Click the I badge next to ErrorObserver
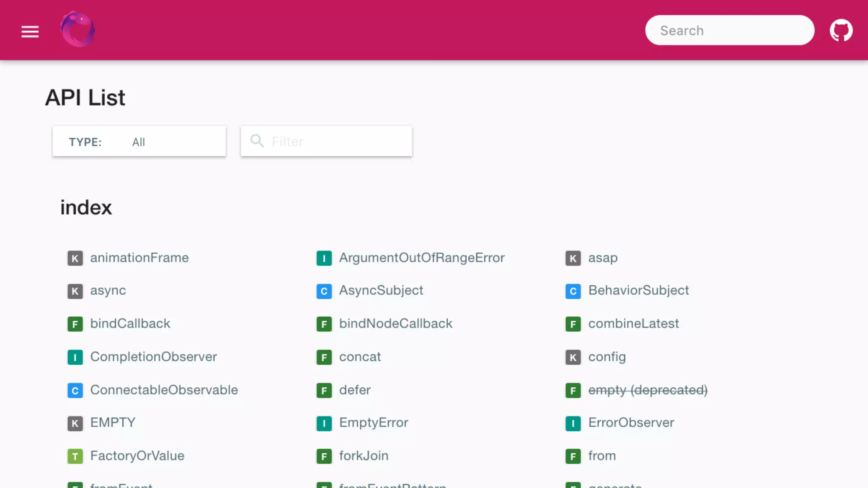Viewport: 868px width, 488px height. click(573, 423)
